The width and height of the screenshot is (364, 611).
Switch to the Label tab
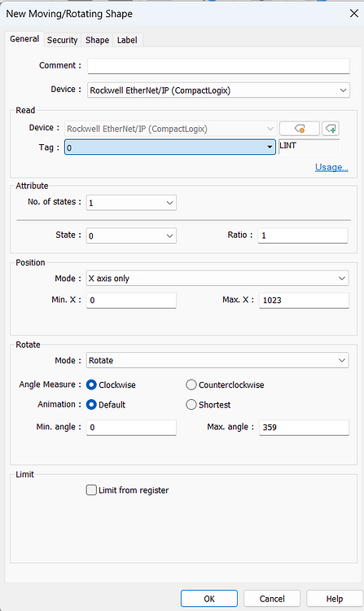(127, 40)
